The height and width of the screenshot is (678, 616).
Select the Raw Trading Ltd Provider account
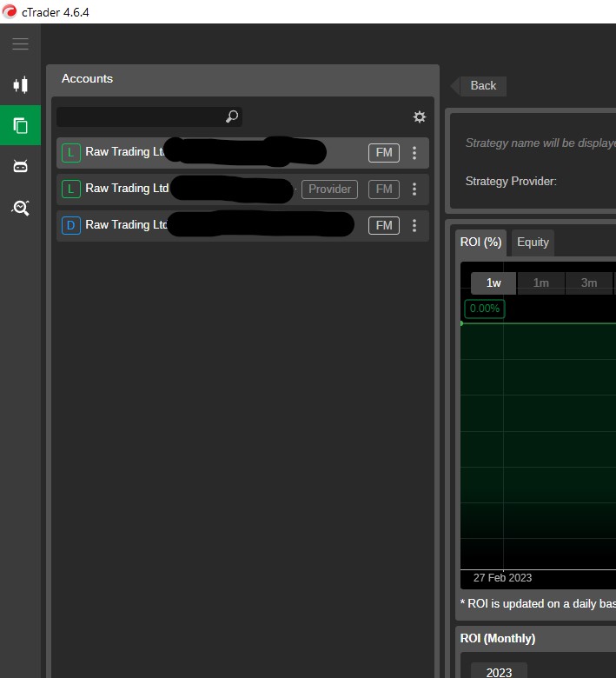click(242, 189)
